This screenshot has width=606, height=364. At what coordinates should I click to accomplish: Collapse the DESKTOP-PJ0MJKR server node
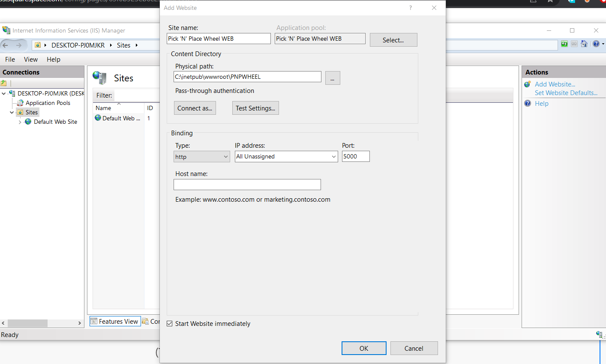[x=4, y=93]
